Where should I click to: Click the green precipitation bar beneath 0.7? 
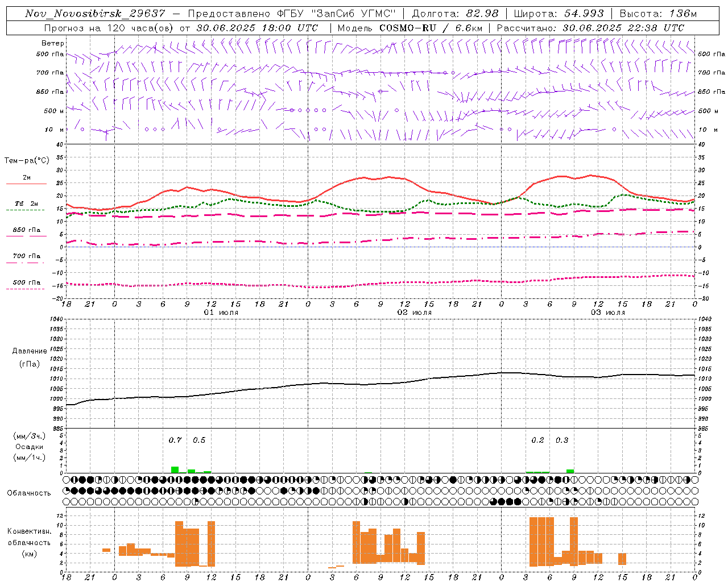tap(175, 469)
